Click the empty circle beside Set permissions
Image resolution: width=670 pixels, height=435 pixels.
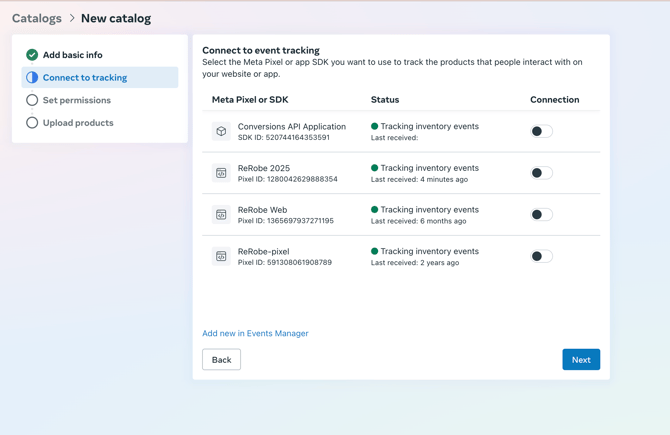(x=32, y=100)
